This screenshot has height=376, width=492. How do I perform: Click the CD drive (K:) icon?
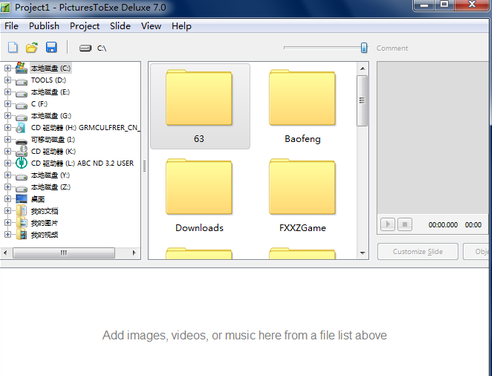[x=21, y=151]
